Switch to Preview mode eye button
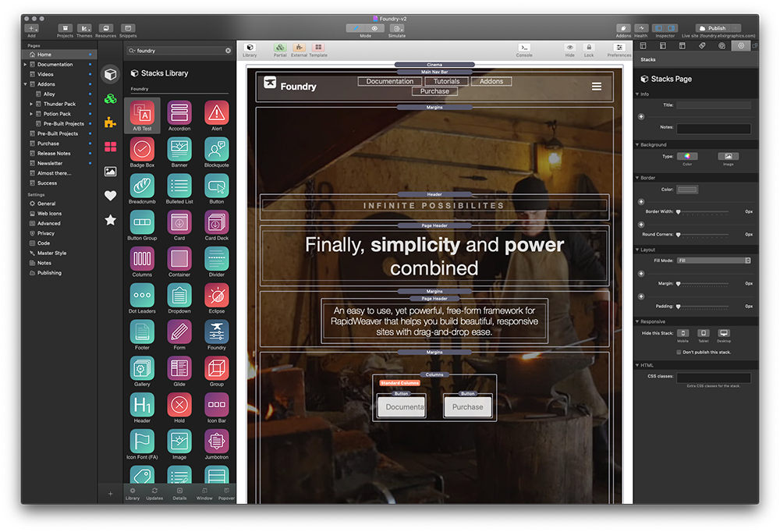Screen dimensions: 780x532 (374, 28)
